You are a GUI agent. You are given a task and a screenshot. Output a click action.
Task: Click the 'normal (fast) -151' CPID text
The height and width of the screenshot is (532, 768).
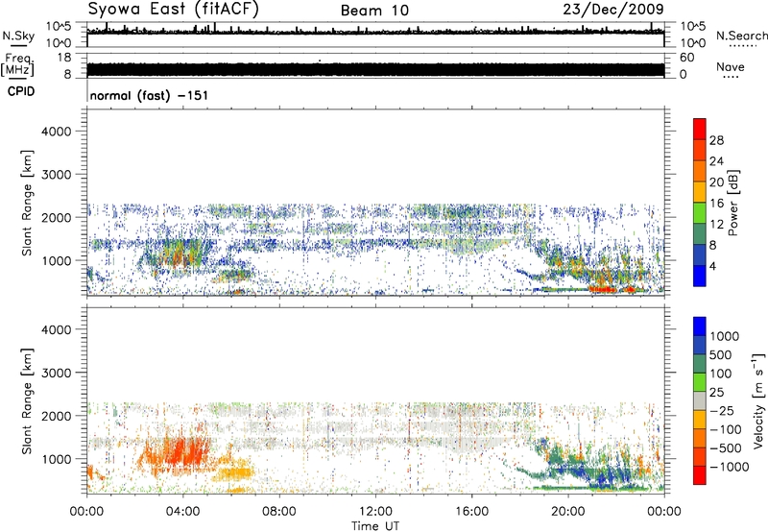(x=149, y=95)
